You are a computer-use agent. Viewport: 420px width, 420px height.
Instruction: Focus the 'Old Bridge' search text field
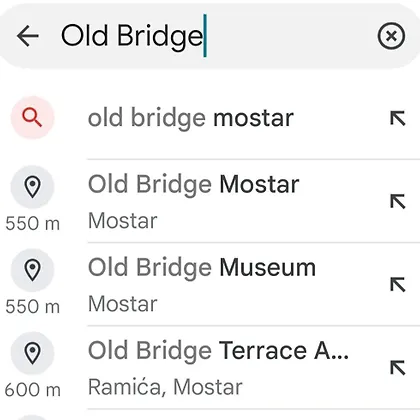point(213,36)
